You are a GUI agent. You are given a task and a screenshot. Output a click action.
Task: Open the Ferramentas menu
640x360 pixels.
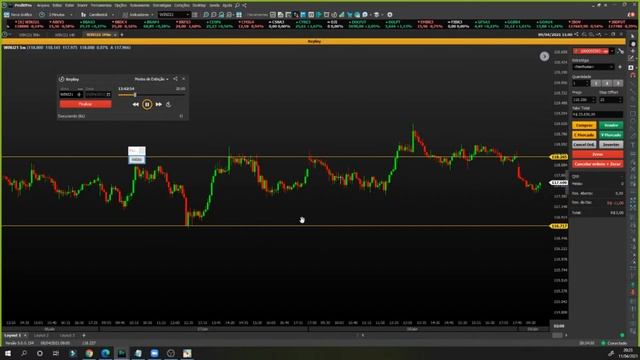(x=101, y=5)
